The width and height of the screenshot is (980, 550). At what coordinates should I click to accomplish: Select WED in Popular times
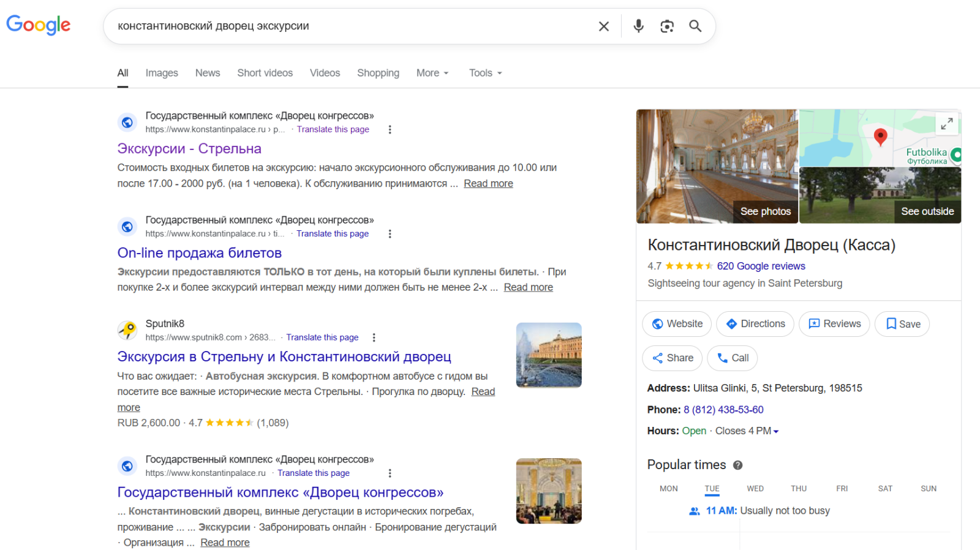755,489
